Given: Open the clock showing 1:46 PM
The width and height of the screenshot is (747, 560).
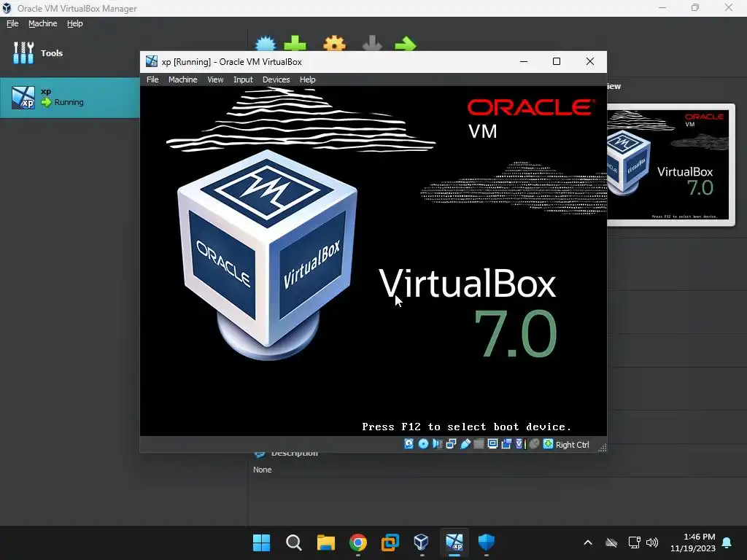Looking at the screenshot, I should [693, 542].
